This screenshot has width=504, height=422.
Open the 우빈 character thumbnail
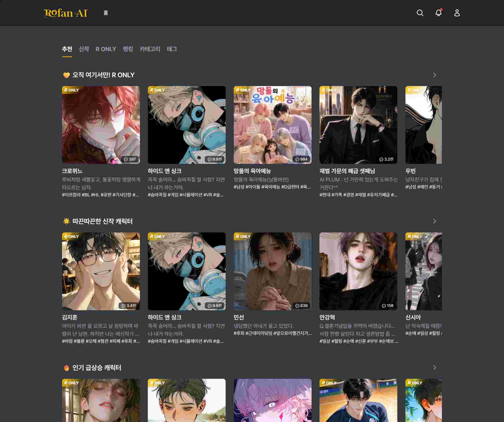point(424,125)
